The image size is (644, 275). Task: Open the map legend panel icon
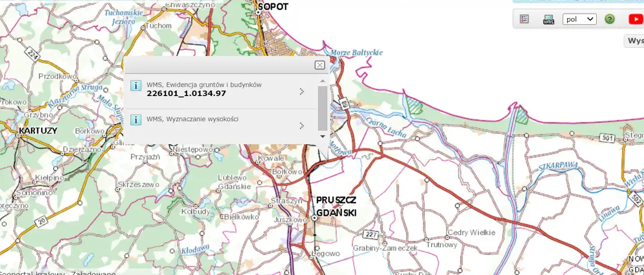coord(524,19)
